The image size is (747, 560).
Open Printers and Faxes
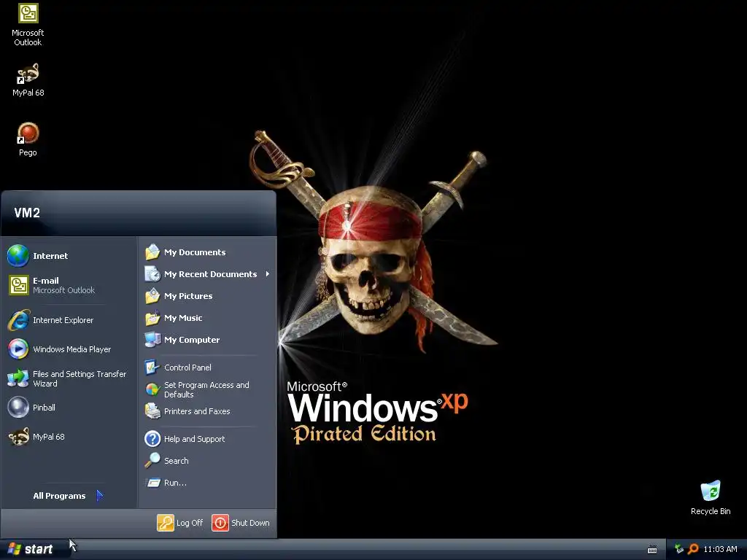[207, 411]
